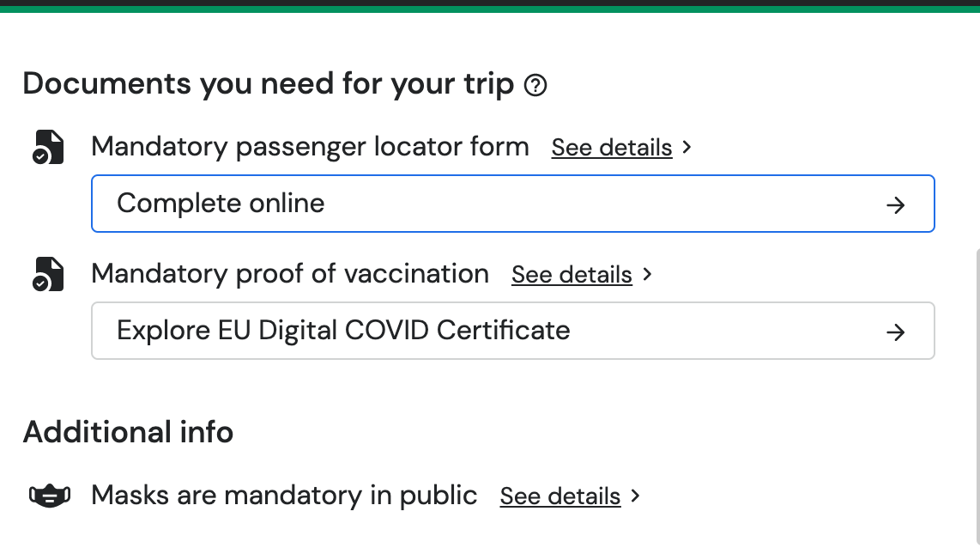Expand chevron after masks See details
The image size is (980, 560).
(636, 496)
